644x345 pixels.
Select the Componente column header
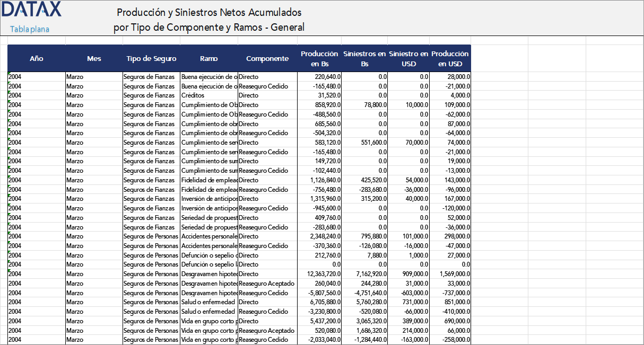coord(267,58)
